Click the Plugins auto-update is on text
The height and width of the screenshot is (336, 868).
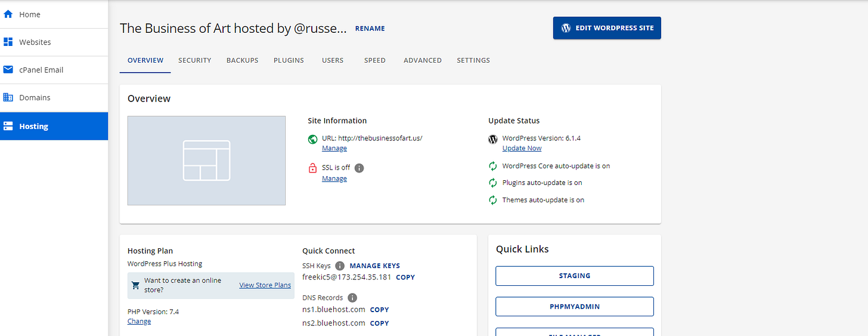542,183
